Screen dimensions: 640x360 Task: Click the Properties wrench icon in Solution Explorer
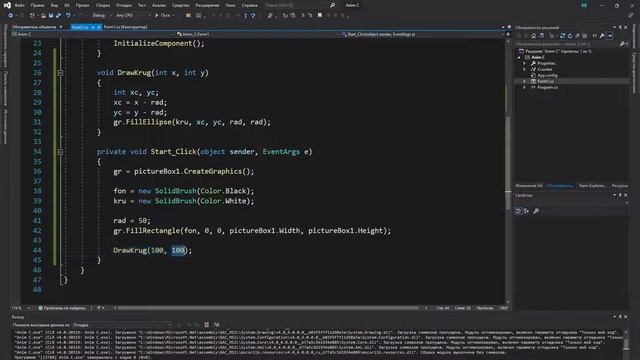[602, 36]
